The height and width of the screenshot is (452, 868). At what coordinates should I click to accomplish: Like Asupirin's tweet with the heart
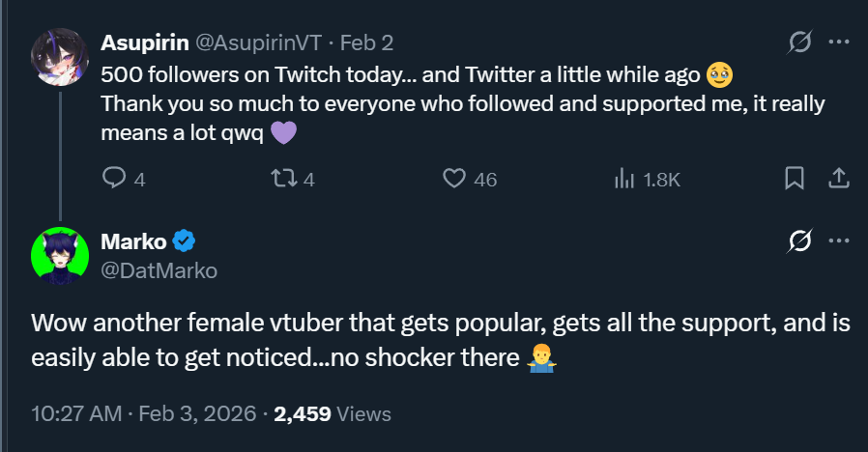point(454,179)
